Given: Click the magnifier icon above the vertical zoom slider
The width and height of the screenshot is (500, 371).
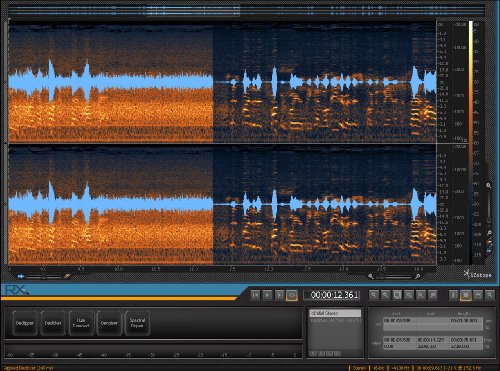Looking at the screenshot, I should pyautogui.click(x=489, y=185).
